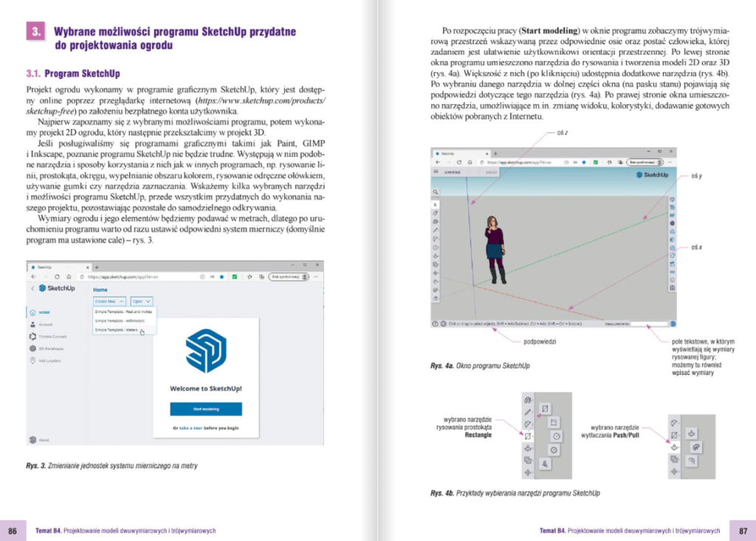Click the Add Location pin icon
Screen dimensions: 756x541
32,361
